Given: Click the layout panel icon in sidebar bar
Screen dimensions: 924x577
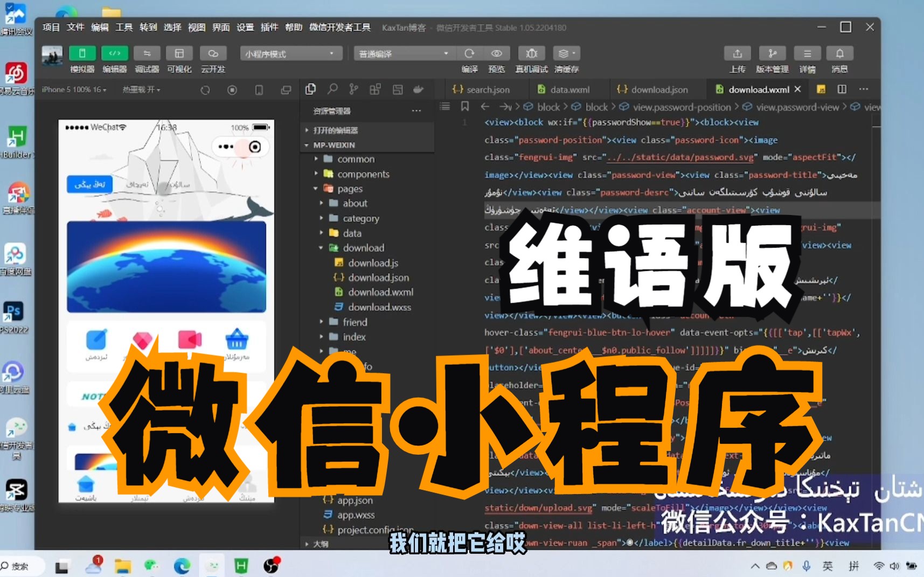Looking at the screenshot, I should pyautogui.click(x=398, y=89).
